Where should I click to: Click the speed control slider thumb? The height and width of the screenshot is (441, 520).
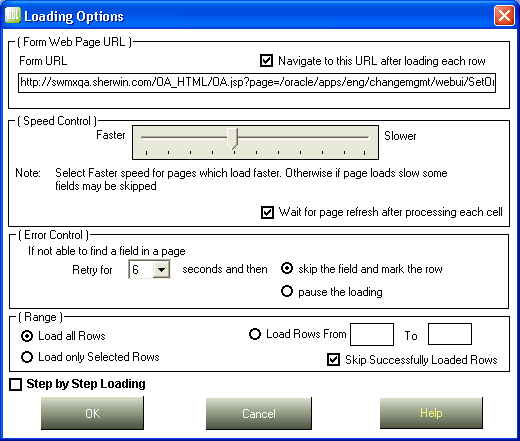[233, 139]
